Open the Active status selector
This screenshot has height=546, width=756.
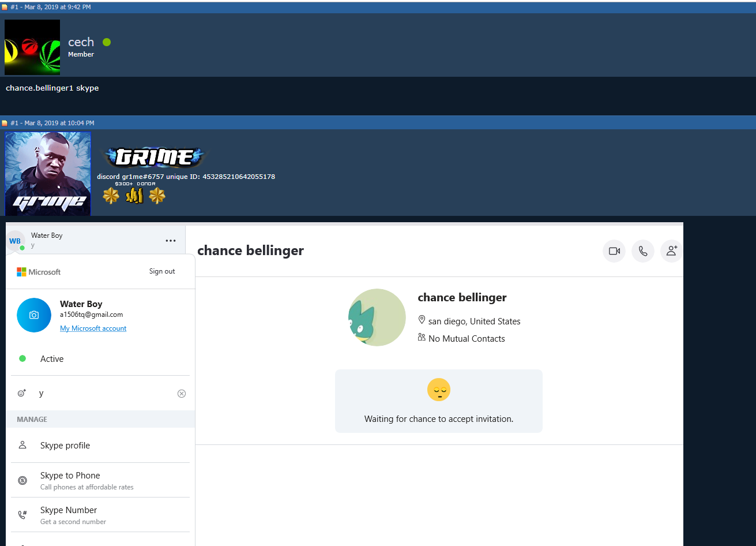click(x=100, y=358)
